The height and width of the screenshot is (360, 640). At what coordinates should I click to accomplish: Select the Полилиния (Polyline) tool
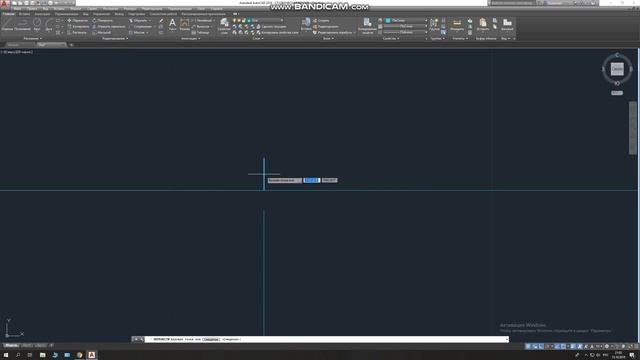(22, 24)
